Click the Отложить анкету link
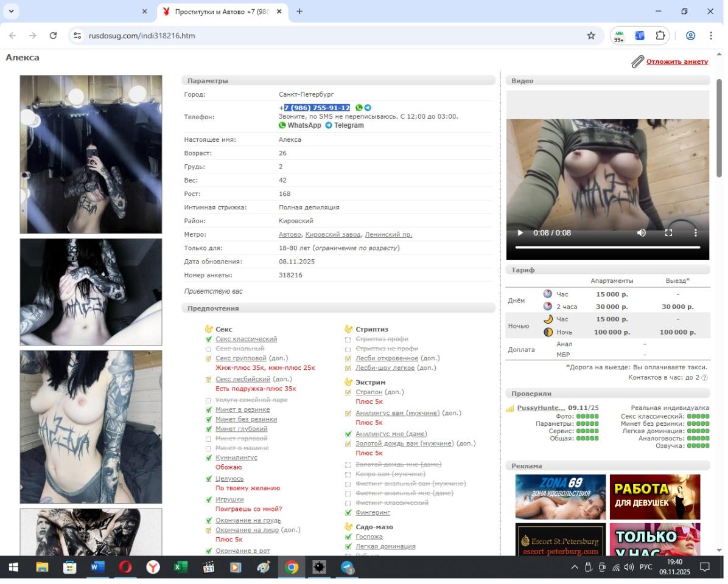Viewport: 728px width, 584px height. point(676,61)
